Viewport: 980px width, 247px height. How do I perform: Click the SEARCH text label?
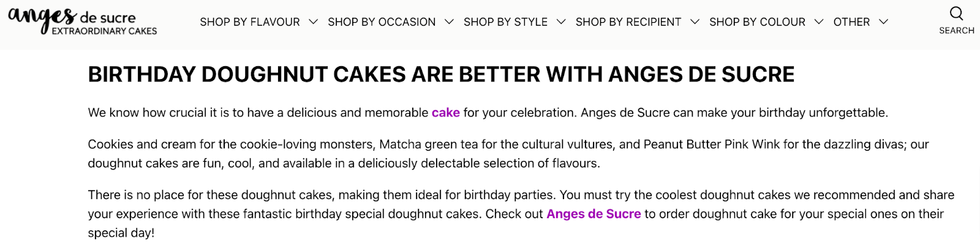(x=956, y=31)
